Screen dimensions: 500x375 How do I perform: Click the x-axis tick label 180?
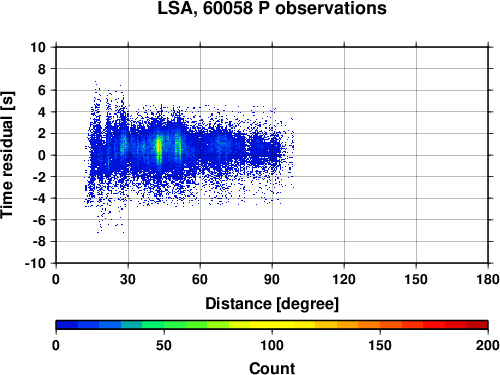coord(488,279)
